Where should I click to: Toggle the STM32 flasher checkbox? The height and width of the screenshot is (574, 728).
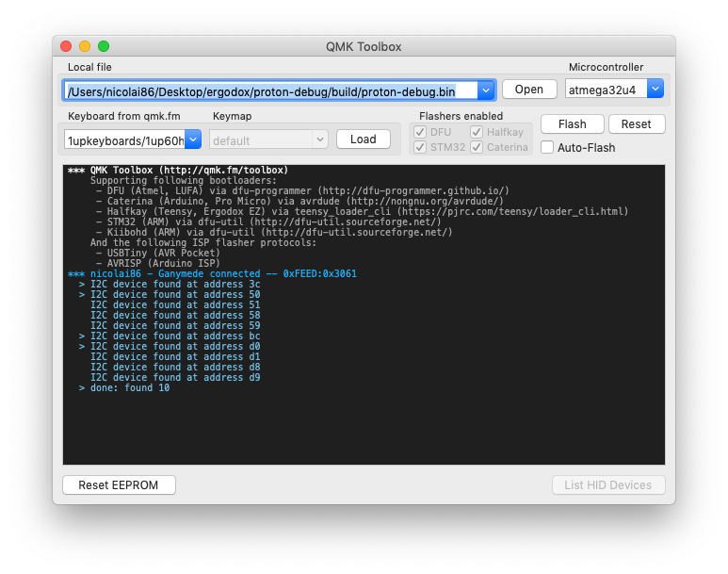point(420,147)
